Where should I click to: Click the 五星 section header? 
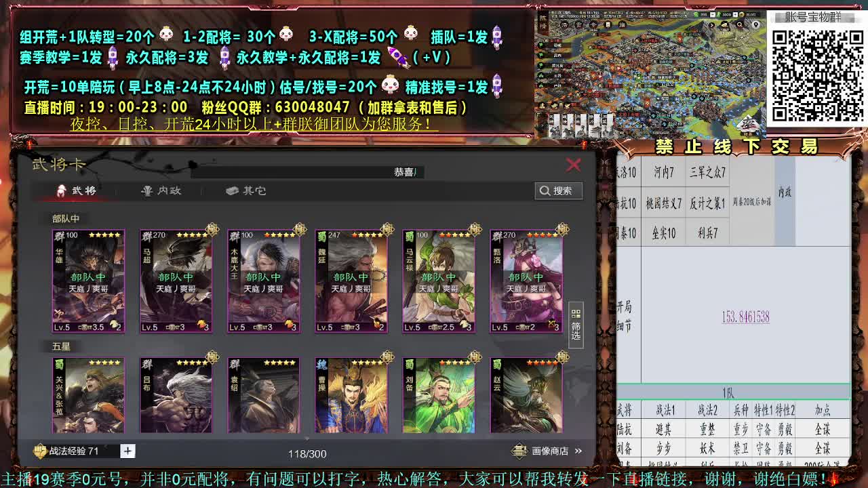click(61, 346)
